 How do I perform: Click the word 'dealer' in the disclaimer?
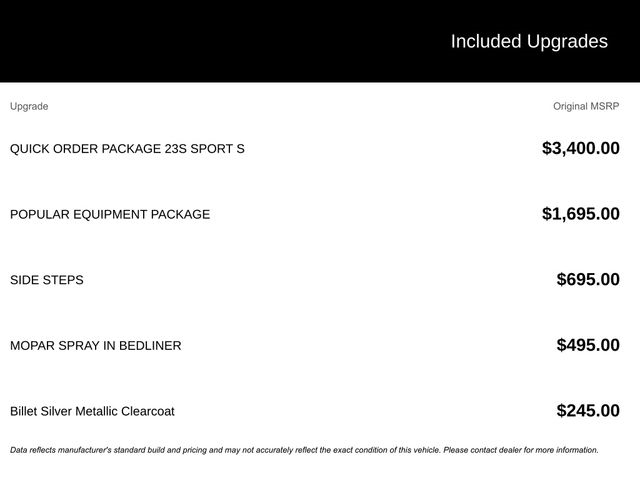506,450
